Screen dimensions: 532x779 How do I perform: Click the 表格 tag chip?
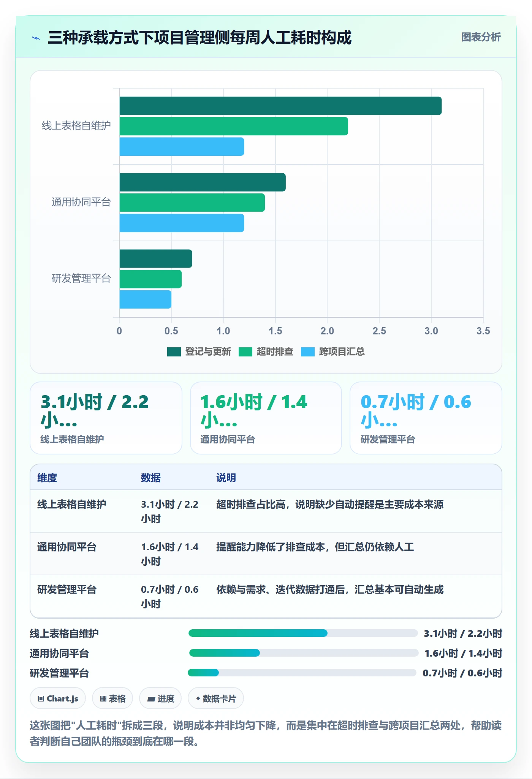(112, 698)
